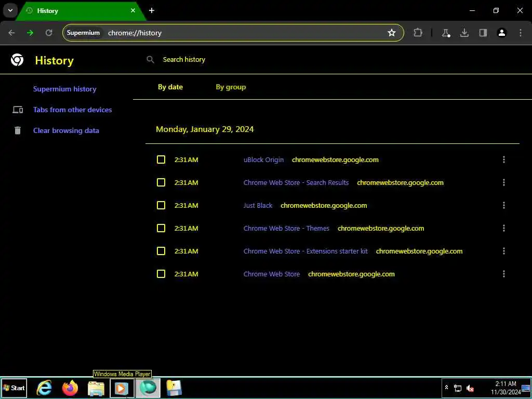
Task: Open actions menu for Themes entry
Action: tap(504, 228)
